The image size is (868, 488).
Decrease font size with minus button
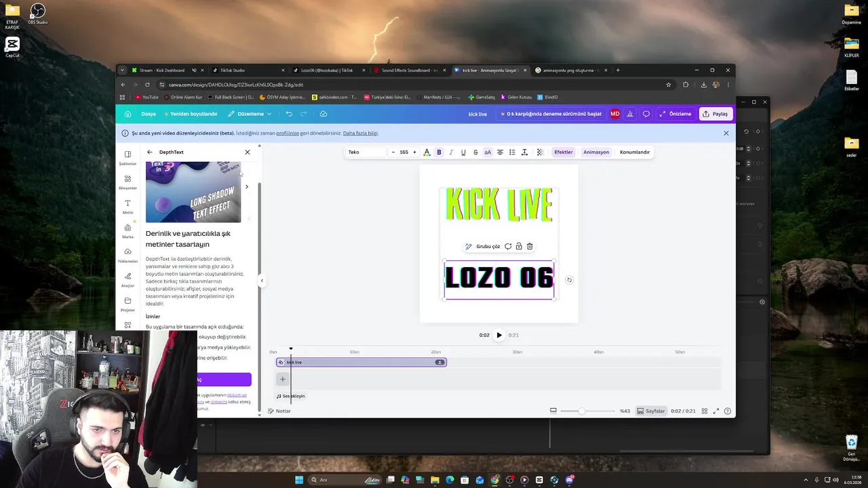[393, 152]
